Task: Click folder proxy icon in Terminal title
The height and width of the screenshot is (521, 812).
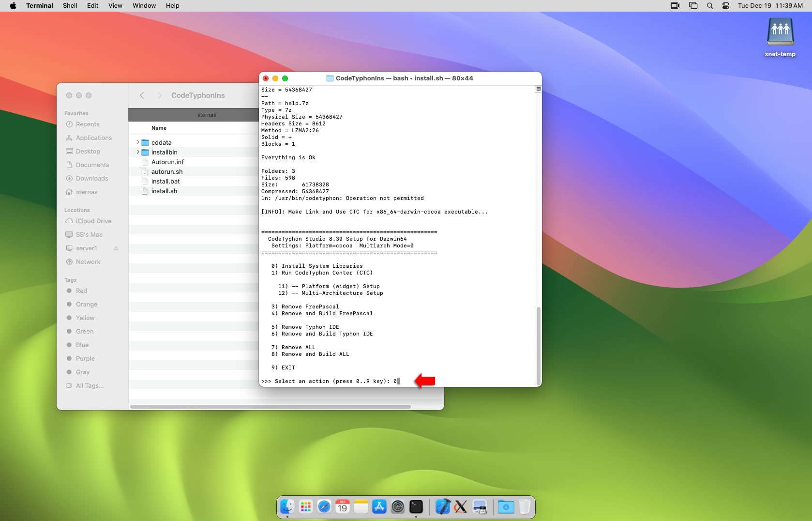Action: pos(330,78)
